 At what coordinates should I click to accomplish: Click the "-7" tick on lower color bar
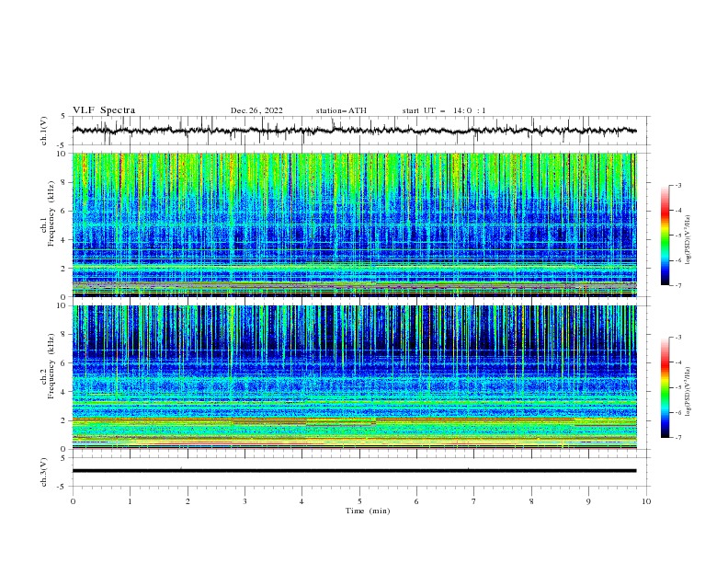[678, 438]
